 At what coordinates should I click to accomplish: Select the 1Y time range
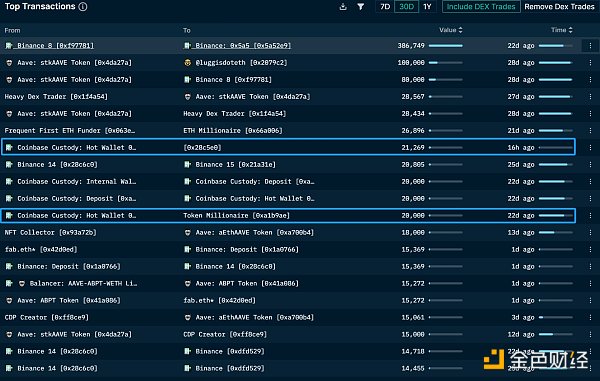(x=427, y=7)
